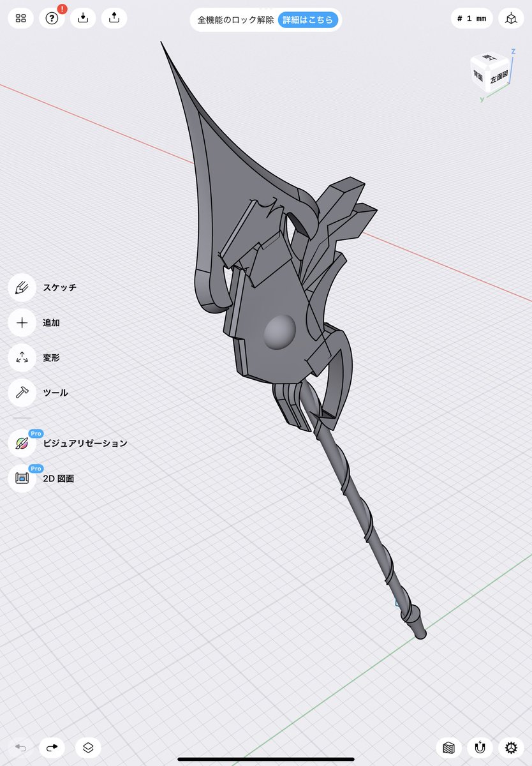
Task: Open the スケッチ sketch tool icon
Action: pos(22,287)
